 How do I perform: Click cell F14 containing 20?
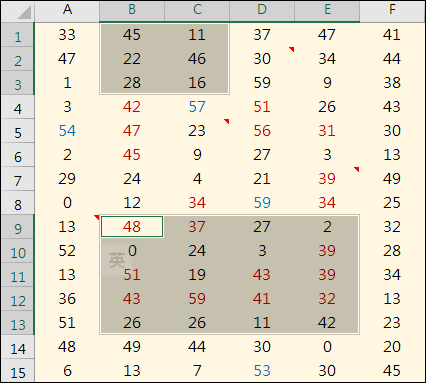tap(392, 347)
